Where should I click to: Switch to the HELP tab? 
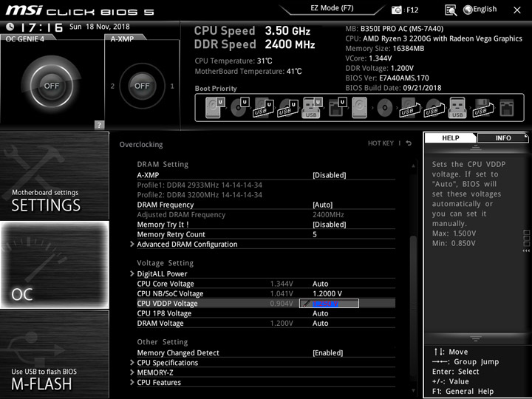[x=450, y=137]
